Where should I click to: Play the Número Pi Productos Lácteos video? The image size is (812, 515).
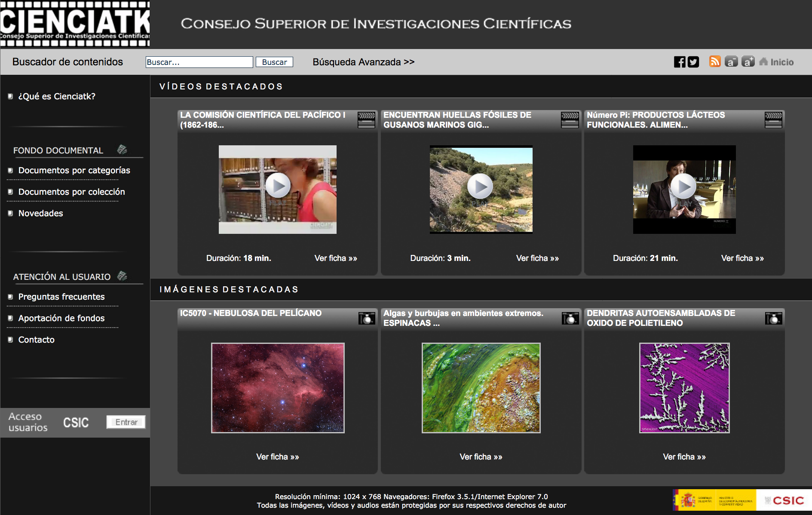[683, 186]
